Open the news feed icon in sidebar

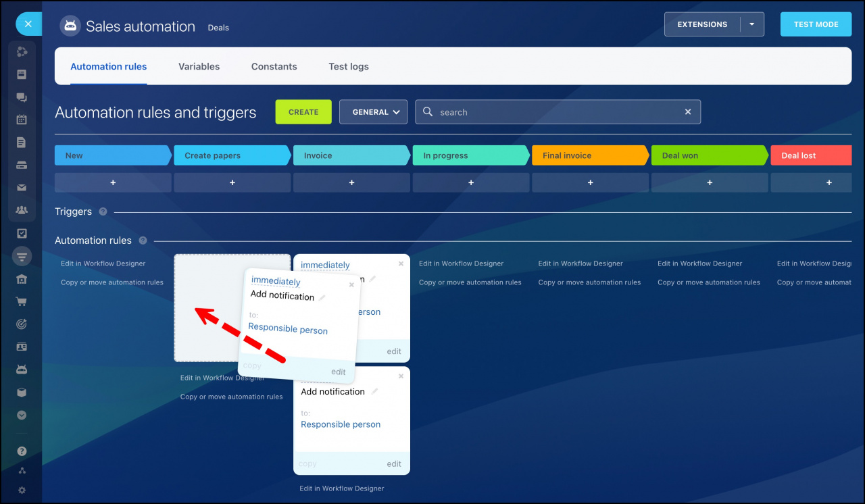(x=22, y=74)
